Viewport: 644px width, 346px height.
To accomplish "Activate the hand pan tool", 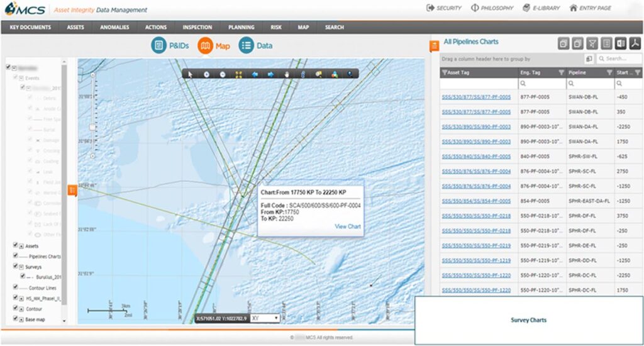I will tap(287, 74).
